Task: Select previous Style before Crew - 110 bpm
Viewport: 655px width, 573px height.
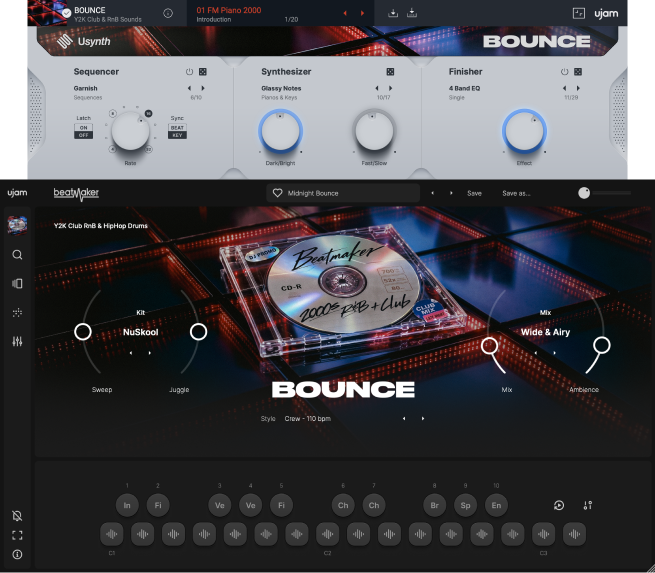Action: [404, 418]
